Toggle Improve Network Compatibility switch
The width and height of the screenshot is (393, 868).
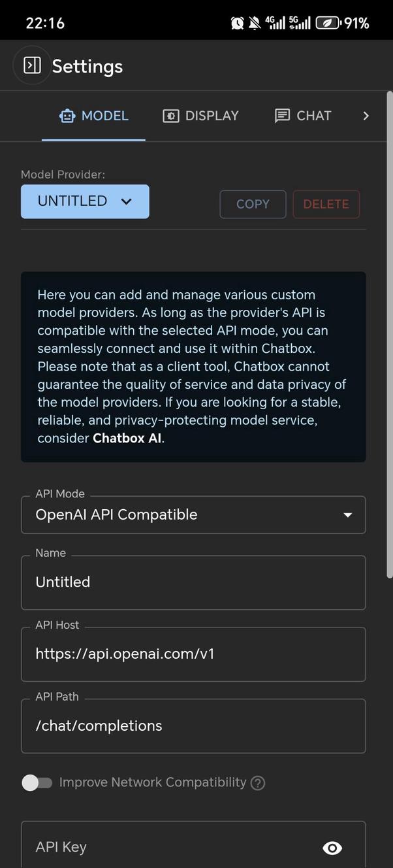[x=37, y=783]
